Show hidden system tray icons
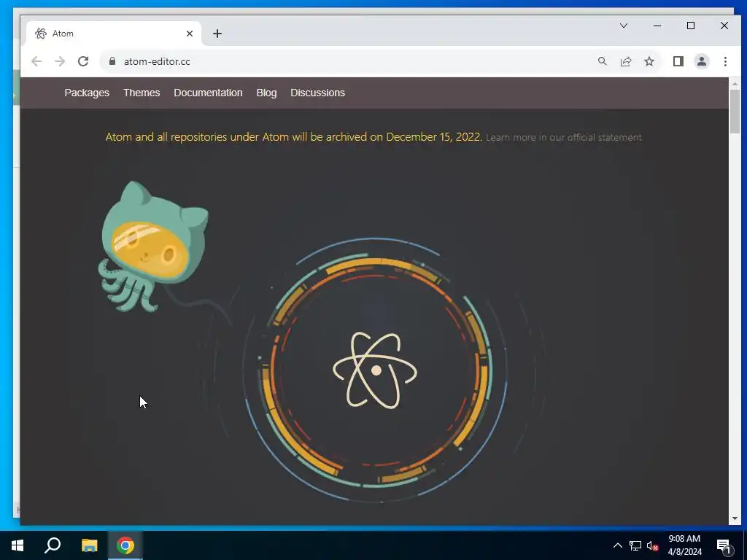 (617, 545)
